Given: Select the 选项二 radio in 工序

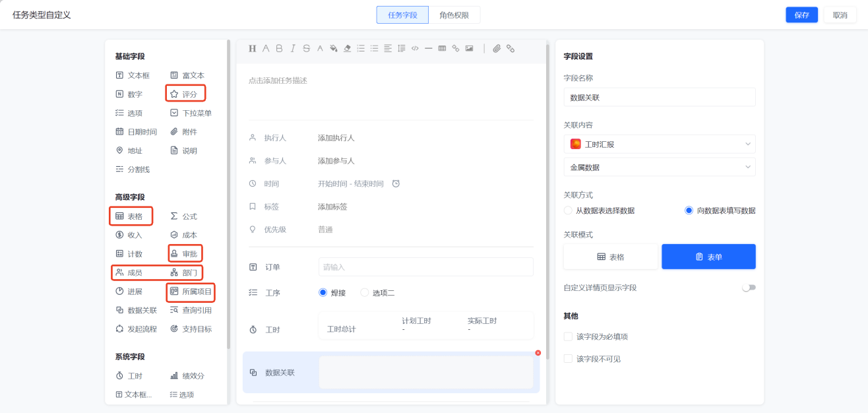Looking at the screenshot, I should 365,292.
